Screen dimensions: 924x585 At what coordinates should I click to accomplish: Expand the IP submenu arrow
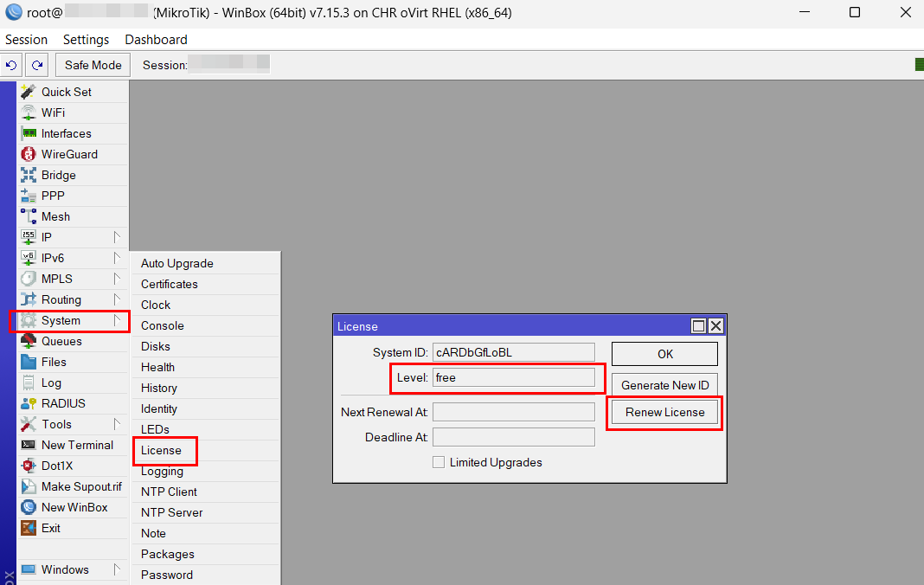(x=117, y=237)
